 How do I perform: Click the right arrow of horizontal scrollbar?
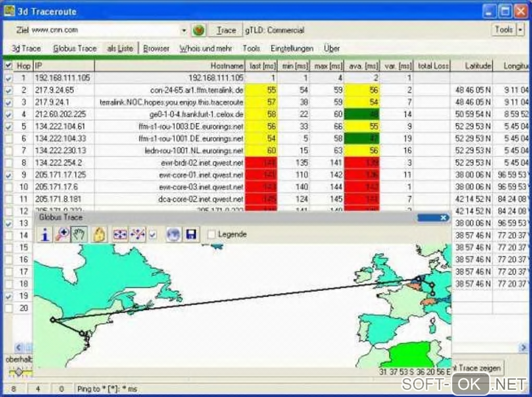point(523,347)
